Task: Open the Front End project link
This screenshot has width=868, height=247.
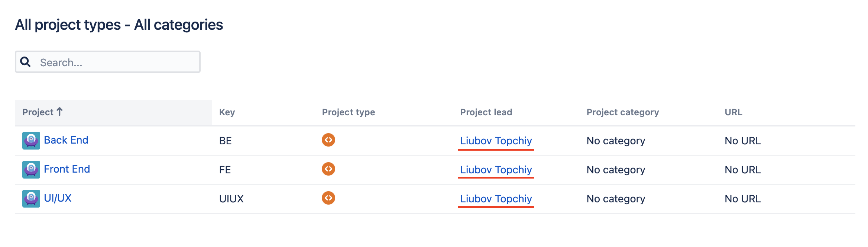Action: tap(67, 169)
